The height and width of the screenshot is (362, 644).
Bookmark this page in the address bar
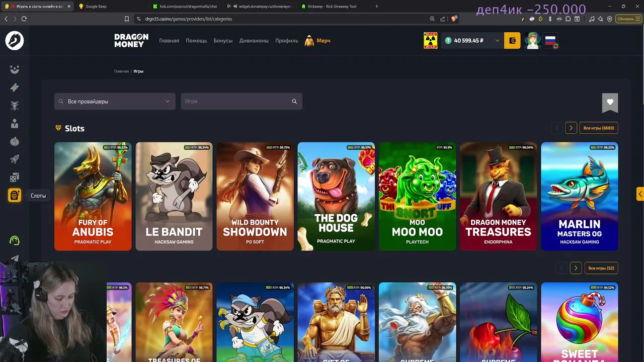coord(127,19)
